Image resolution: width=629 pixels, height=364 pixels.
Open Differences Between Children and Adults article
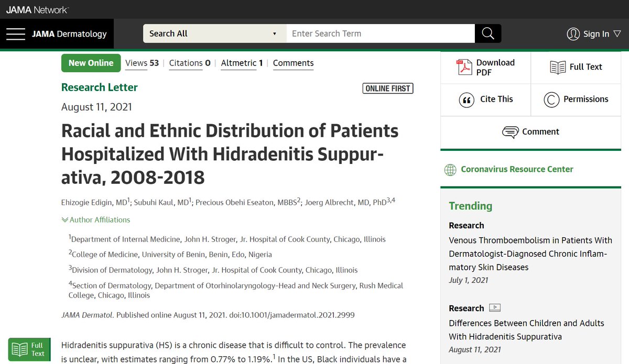[x=526, y=330]
